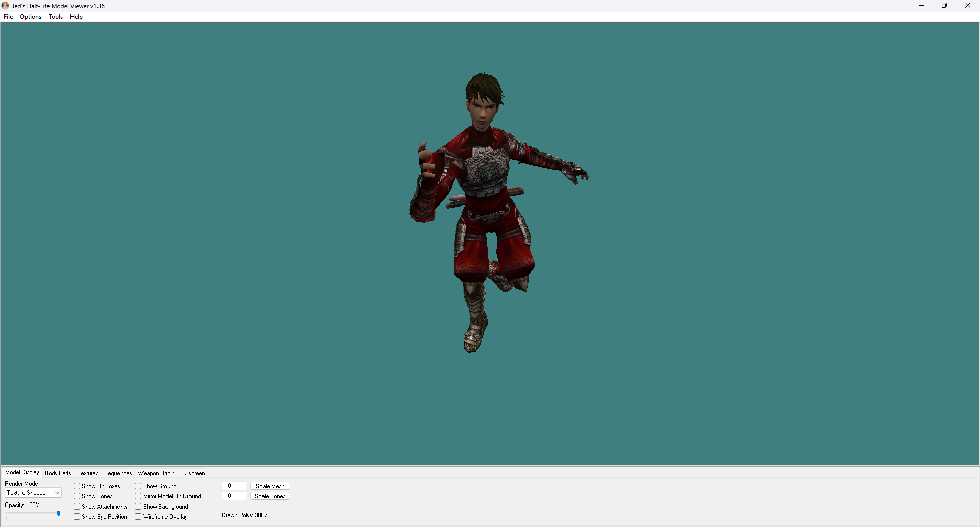Open the Tools menu

pos(56,17)
